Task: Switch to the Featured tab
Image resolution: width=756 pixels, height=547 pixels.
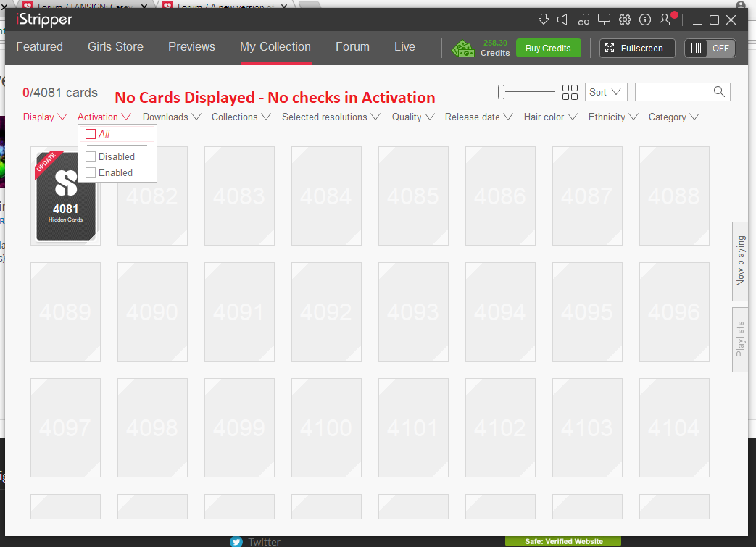Action: click(x=40, y=47)
